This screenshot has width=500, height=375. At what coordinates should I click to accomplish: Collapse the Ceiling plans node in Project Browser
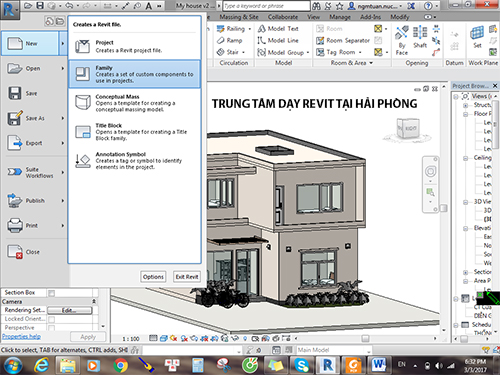(466, 158)
